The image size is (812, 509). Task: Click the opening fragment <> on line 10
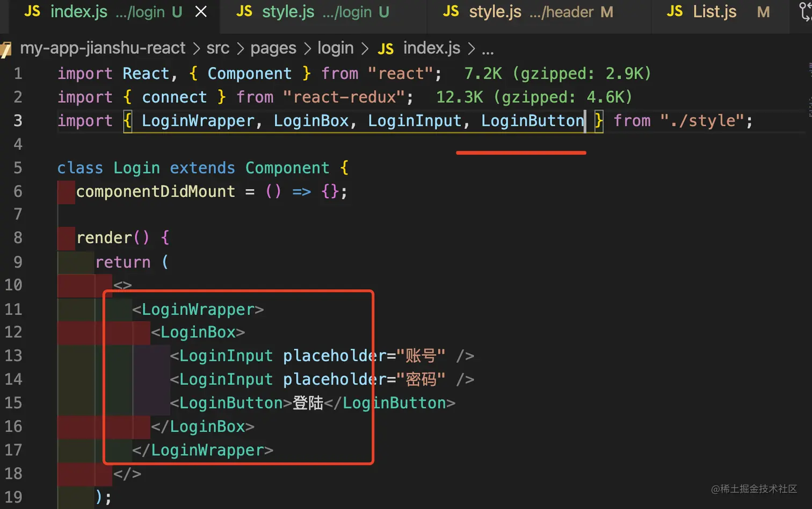pyautogui.click(x=122, y=285)
